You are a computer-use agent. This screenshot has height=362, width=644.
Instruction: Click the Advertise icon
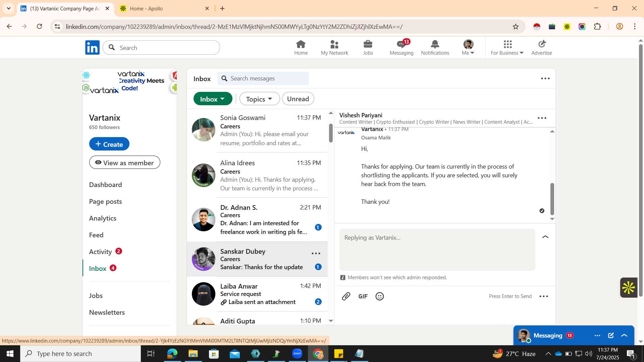click(542, 48)
